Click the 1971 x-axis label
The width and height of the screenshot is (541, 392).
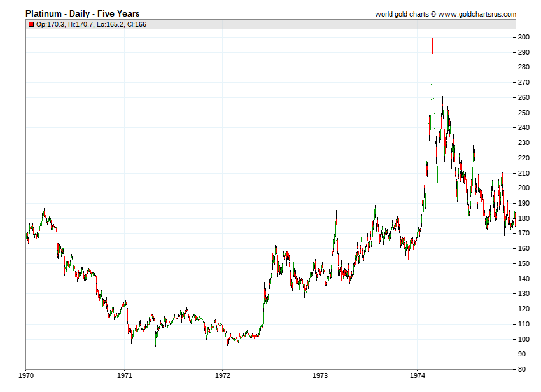point(125,375)
